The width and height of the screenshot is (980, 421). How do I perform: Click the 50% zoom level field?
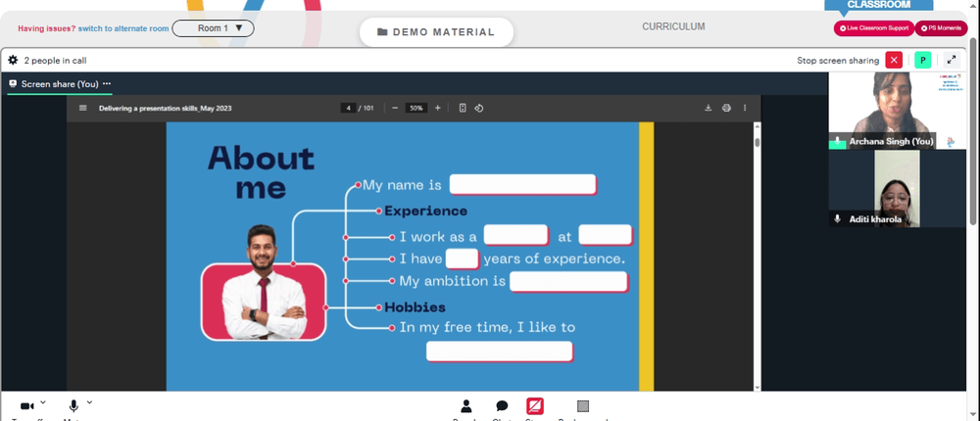(x=416, y=108)
